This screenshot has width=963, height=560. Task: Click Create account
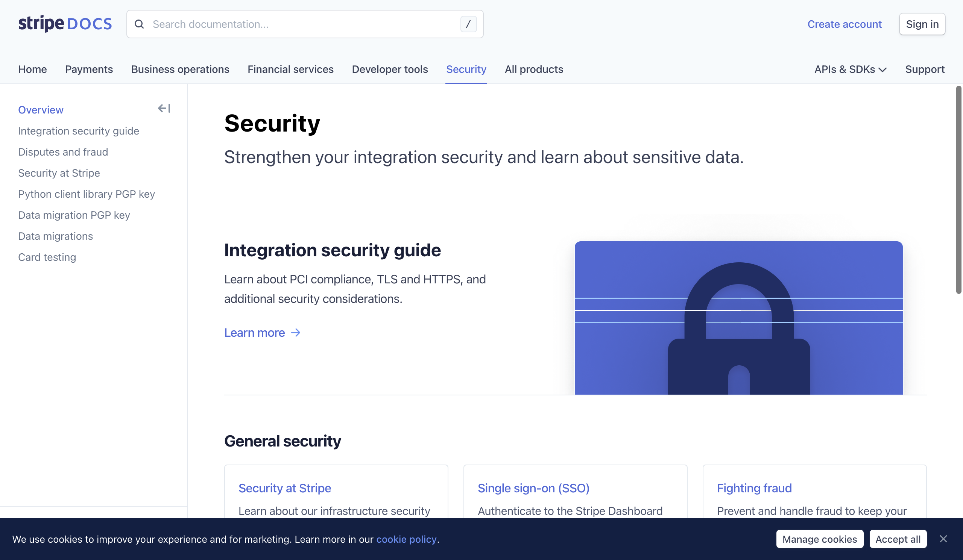845,24
